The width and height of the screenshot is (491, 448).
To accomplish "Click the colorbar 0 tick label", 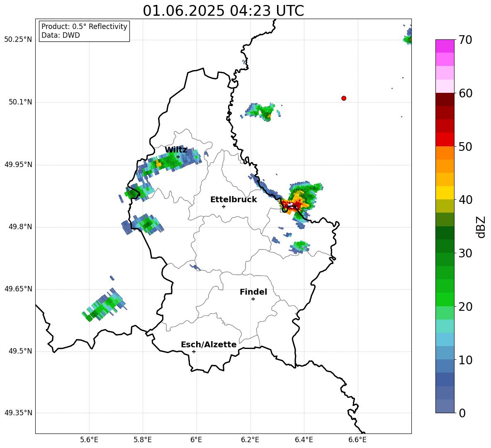I will click(462, 413).
